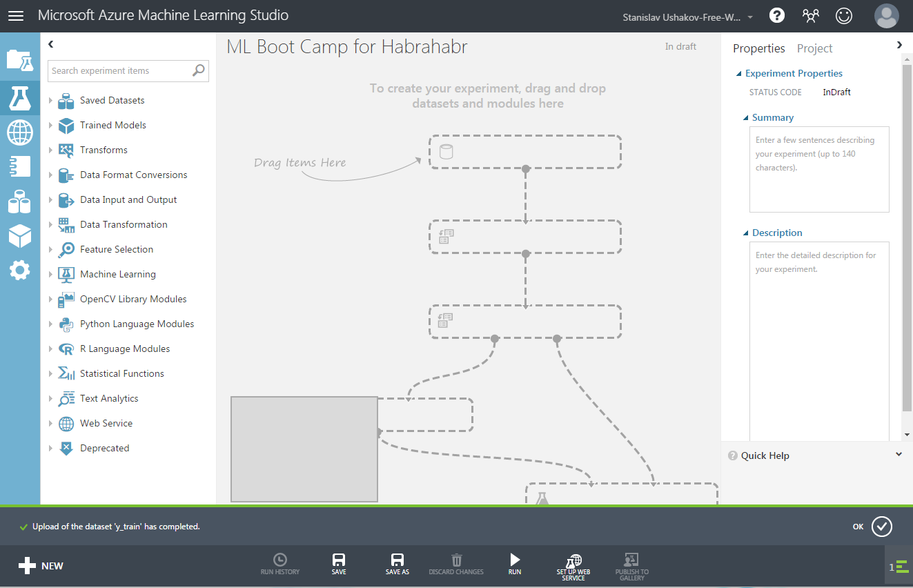The image size is (913, 588).
Task: Click into the Summary text box
Action: click(x=819, y=169)
